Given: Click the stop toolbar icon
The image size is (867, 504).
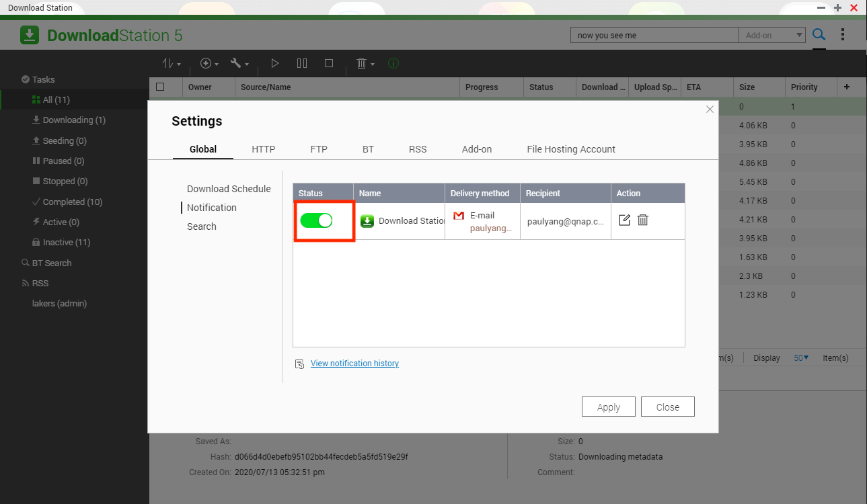Looking at the screenshot, I should click(329, 63).
